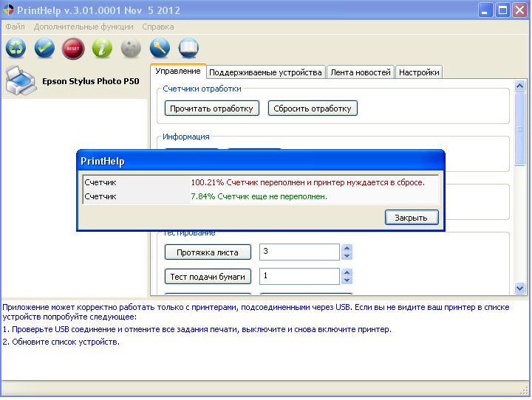This screenshot has width=532, height=400.
Task: Click the Сбросить отработку button
Action: point(313,108)
